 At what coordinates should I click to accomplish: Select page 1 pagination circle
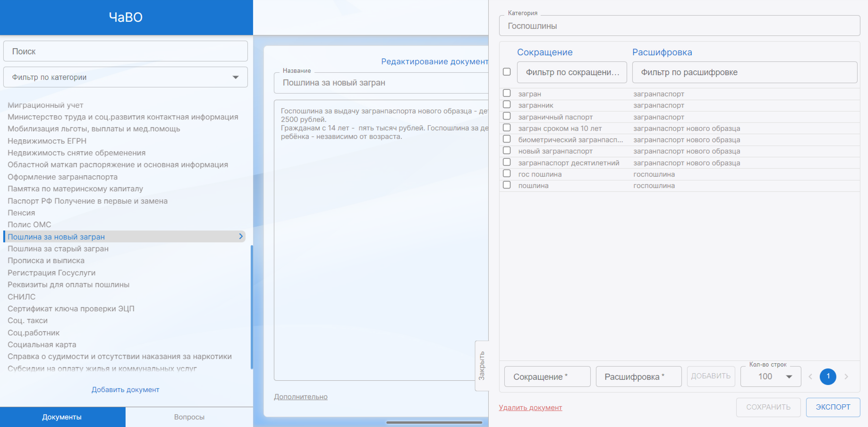pyautogui.click(x=828, y=376)
